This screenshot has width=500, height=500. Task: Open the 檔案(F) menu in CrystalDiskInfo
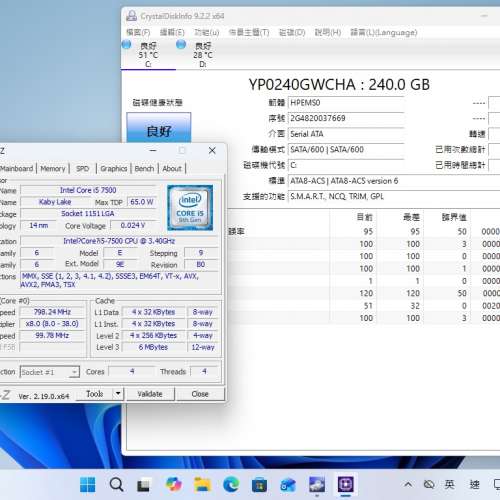point(138,32)
